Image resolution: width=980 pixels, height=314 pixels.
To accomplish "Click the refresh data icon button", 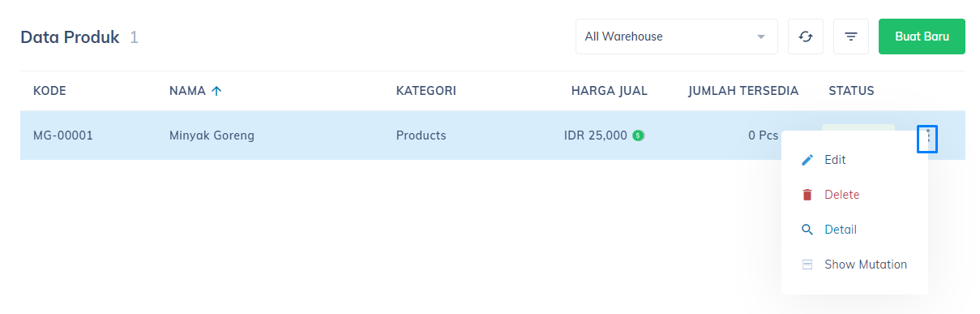I will pos(806,37).
